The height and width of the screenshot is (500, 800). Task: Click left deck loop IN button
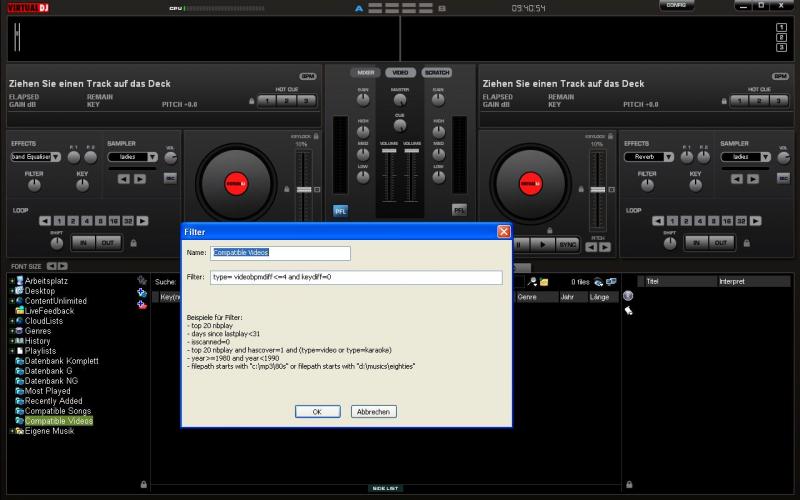[83, 243]
